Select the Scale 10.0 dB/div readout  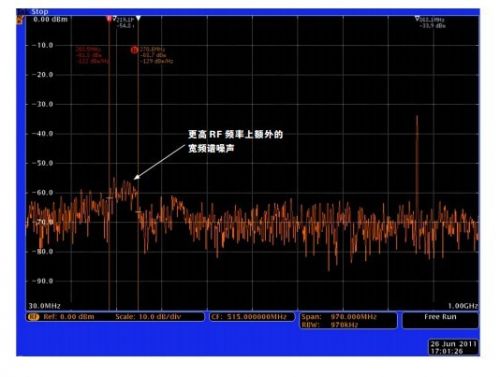click(148, 317)
